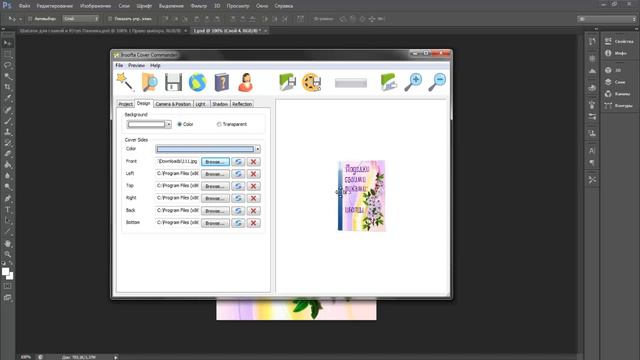
Task: Browse for Right side image
Action: coord(215,198)
